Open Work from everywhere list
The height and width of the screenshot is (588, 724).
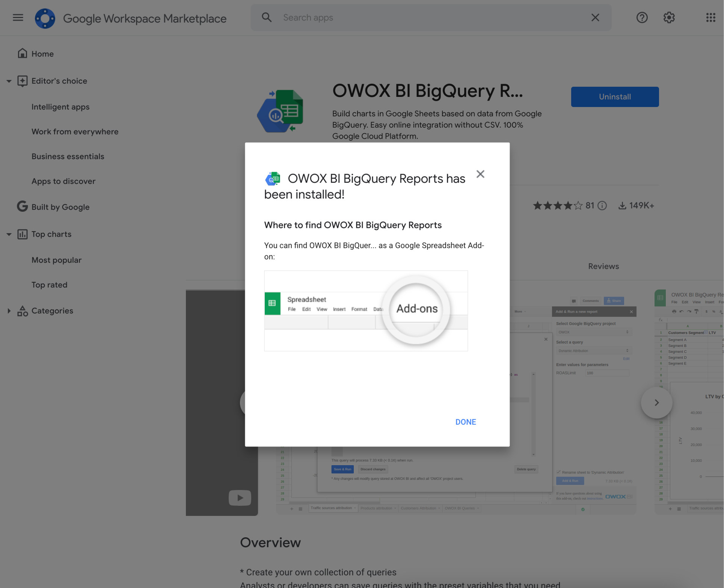(75, 131)
